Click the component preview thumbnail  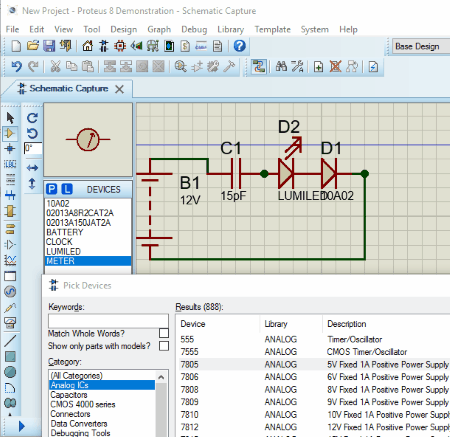pos(88,140)
